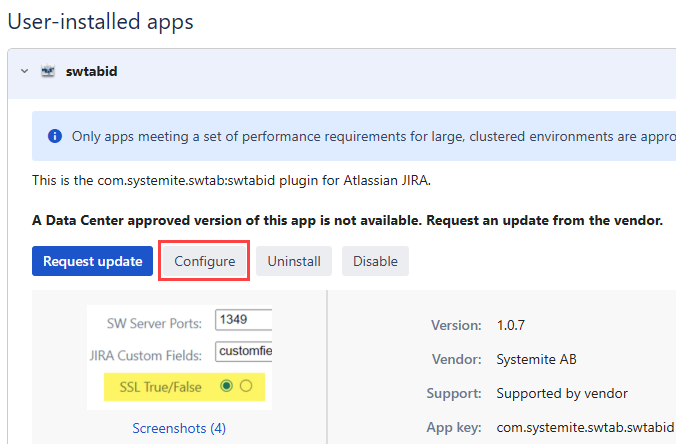Click the blue info icon in the banner
The width and height of the screenshot is (676, 444).
click(55, 136)
